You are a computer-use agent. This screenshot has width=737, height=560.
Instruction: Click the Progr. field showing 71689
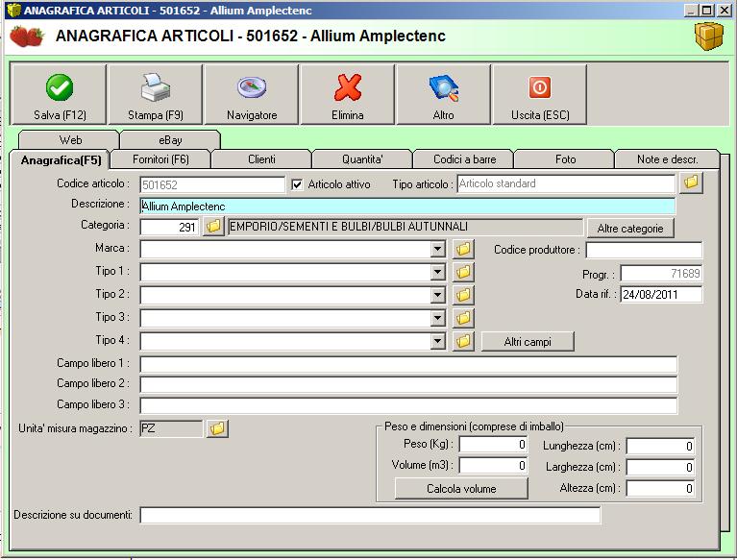point(661,273)
